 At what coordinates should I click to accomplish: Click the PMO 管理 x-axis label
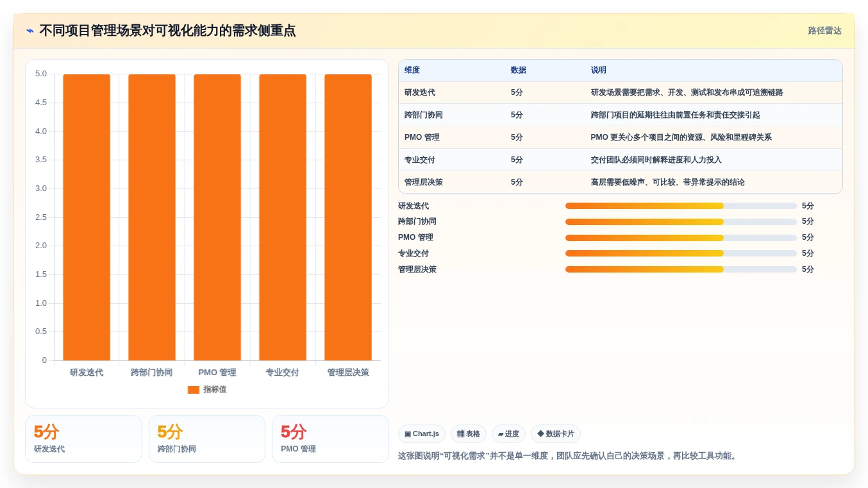click(217, 373)
